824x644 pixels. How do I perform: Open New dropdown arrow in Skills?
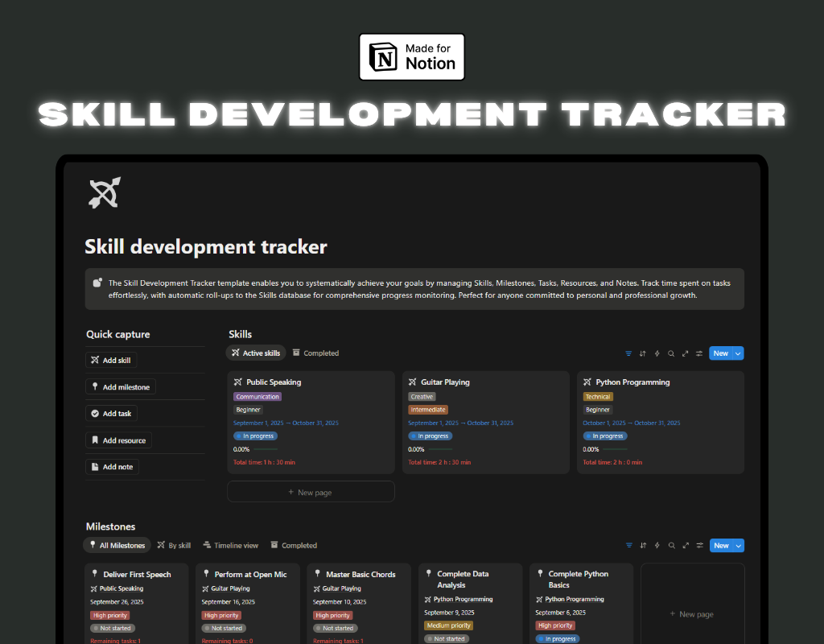[x=739, y=353]
